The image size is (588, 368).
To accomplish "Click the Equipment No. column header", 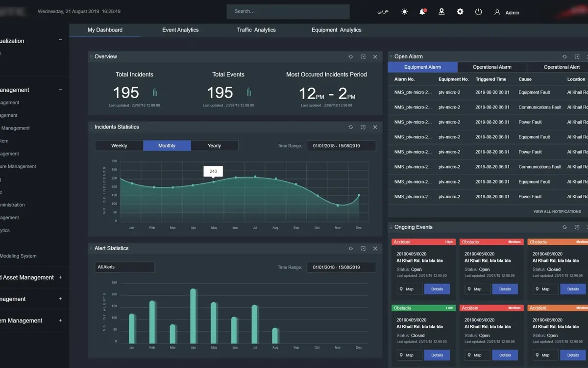I will point(454,79).
